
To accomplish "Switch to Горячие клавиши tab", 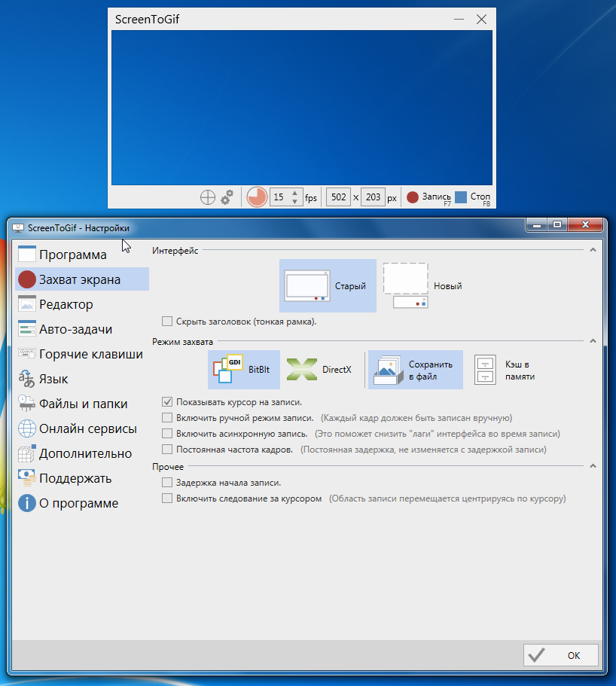I will [x=82, y=354].
